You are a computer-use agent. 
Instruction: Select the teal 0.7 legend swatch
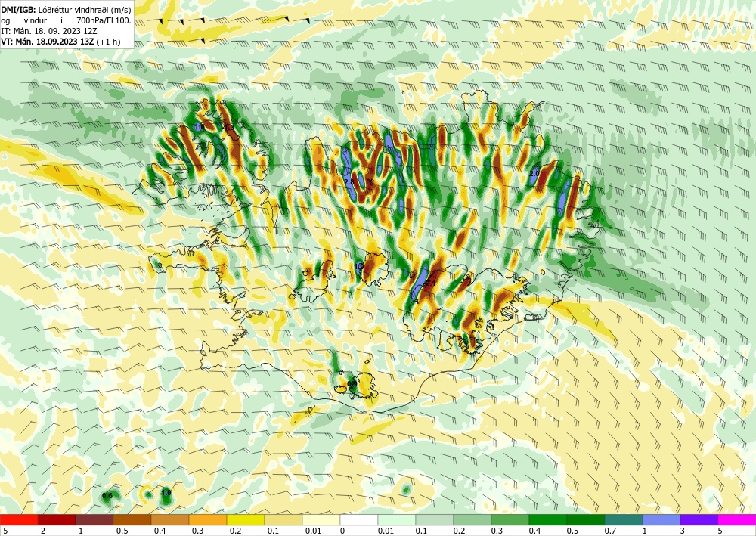624,520
